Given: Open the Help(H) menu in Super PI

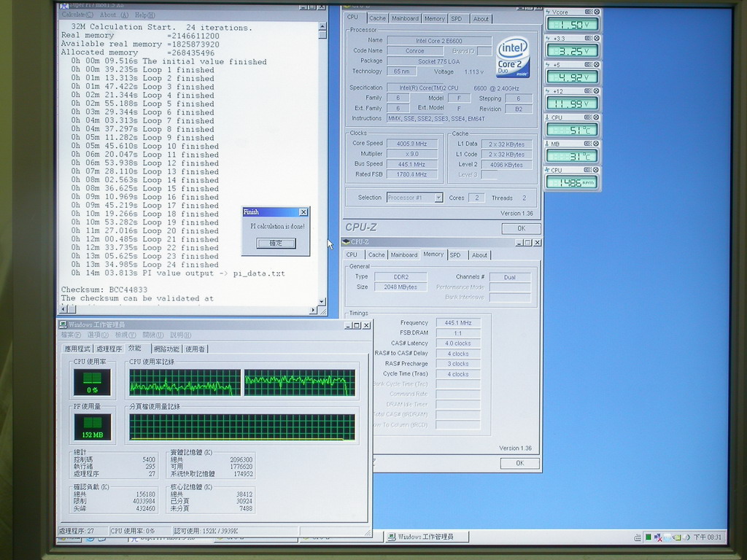Looking at the screenshot, I should [145, 15].
